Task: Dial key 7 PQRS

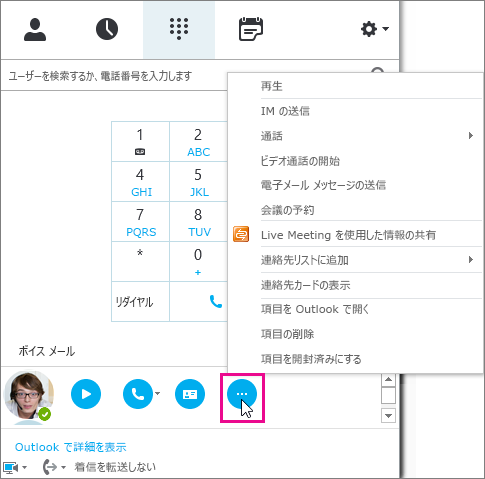Action: [140, 222]
